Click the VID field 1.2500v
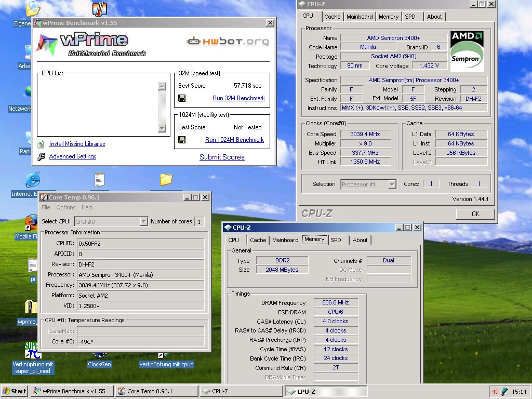This screenshot has height=399, width=532. [x=140, y=305]
